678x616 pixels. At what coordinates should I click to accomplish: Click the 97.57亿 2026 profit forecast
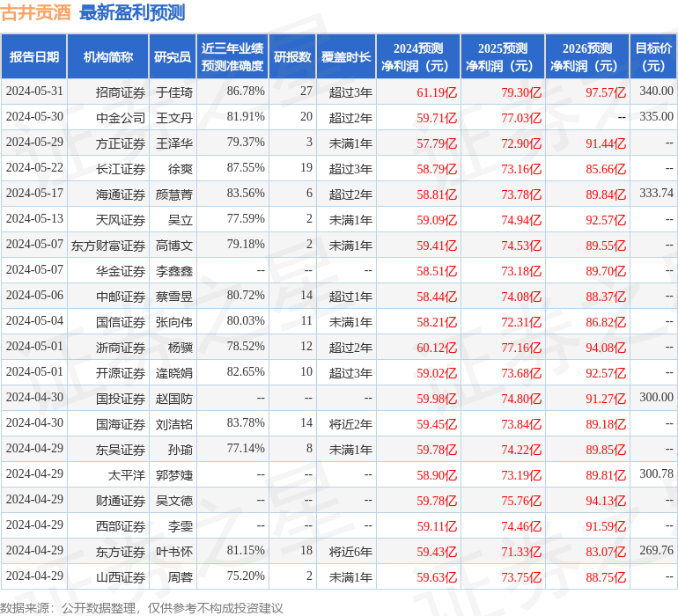(606, 92)
